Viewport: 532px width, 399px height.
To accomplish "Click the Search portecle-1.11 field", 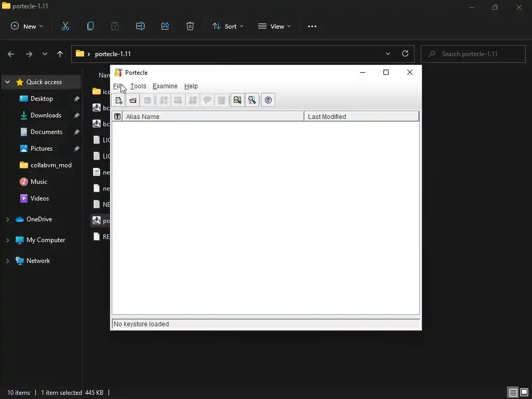I will pos(473,54).
